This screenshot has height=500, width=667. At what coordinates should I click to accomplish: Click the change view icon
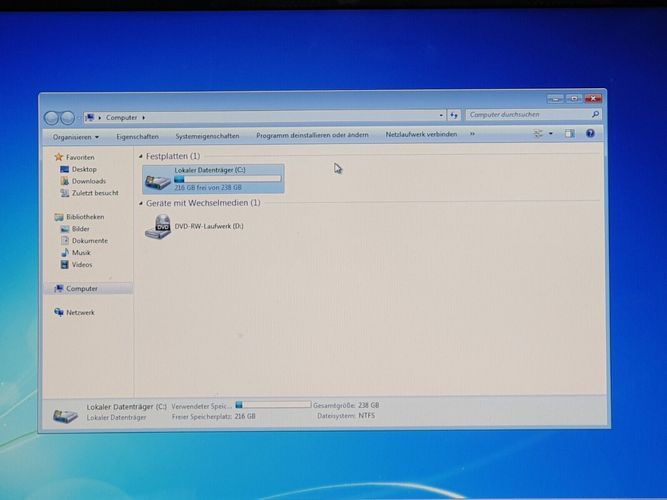coord(538,134)
